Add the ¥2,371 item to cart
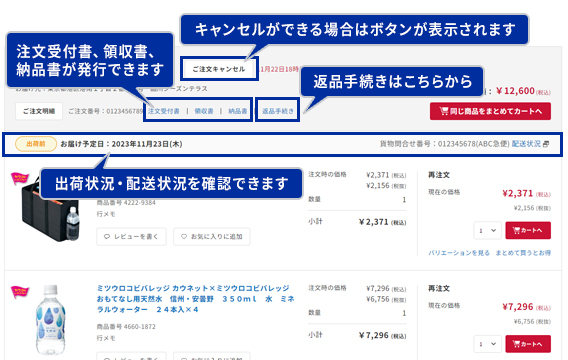The height and width of the screenshot is (360, 568). (x=528, y=230)
